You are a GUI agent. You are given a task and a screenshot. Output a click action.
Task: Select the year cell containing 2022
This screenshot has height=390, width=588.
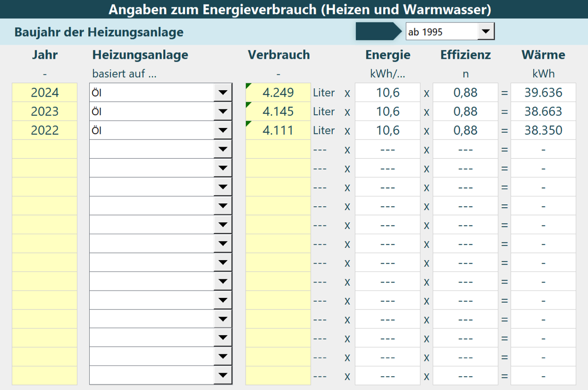click(x=45, y=130)
